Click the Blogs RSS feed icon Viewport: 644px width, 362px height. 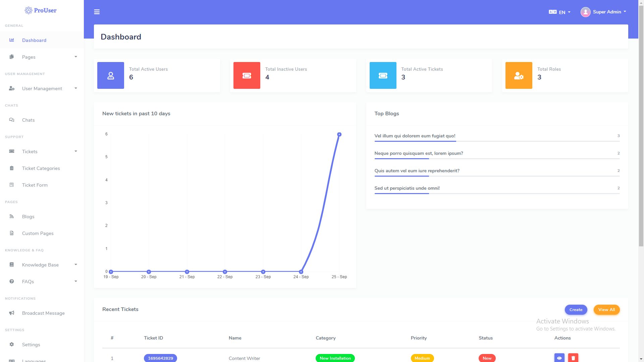[x=12, y=216]
